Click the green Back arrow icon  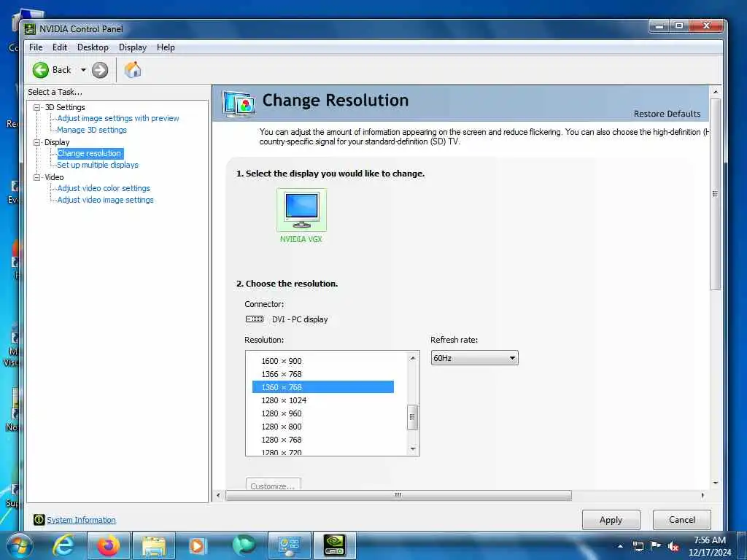(41, 70)
